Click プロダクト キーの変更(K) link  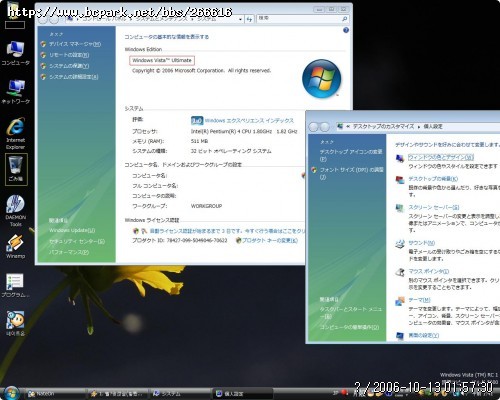270,240
